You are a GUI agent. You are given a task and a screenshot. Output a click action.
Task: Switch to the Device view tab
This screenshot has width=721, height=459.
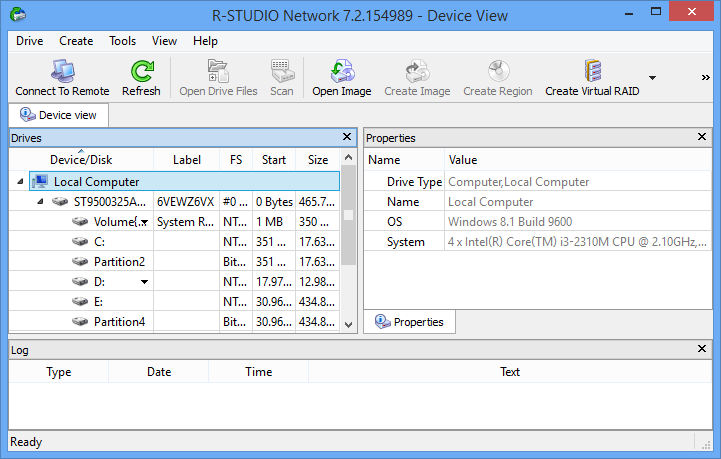pyautogui.click(x=58, y=115)
